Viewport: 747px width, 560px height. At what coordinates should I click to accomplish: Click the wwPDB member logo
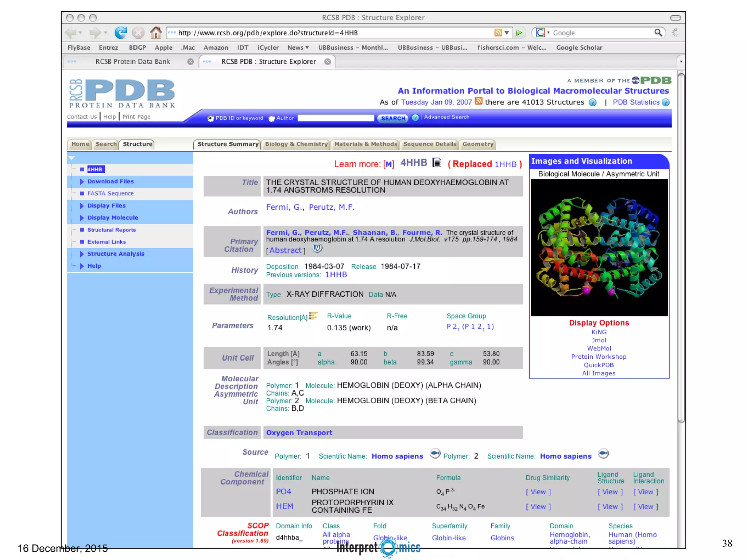651,80
